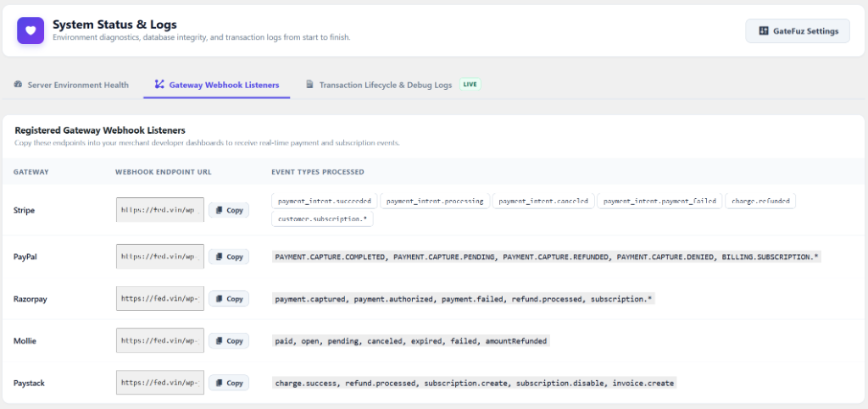Screen dimensions: 868x409
Task: Click the Paystack charge.success event list
Action: pyautogui.click(x=475, y=383)
